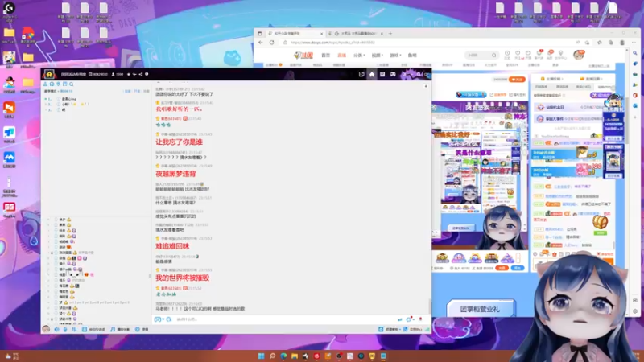The width and height of the screenshot is (644, 362).
Task: Open the 视频 dropdown on Douyu navigation
Action: 377,55
